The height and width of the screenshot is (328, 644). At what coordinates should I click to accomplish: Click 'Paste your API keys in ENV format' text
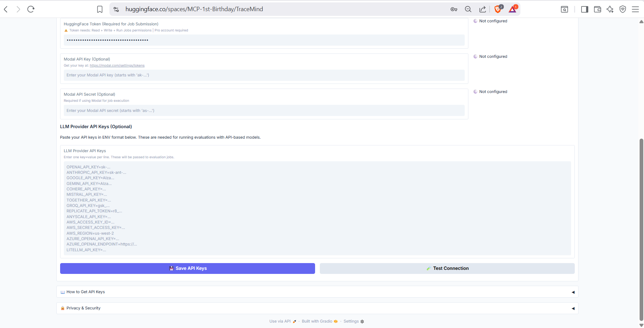[160, 137]
